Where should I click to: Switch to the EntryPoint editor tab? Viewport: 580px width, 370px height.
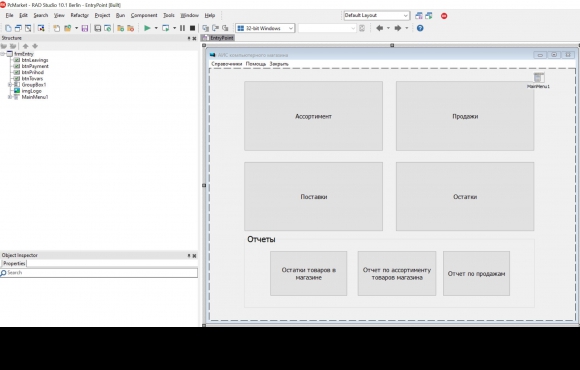click(218, 38)
